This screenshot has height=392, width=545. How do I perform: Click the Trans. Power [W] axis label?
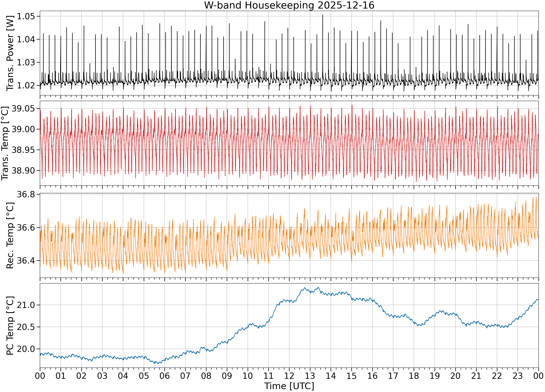(10, 53)
